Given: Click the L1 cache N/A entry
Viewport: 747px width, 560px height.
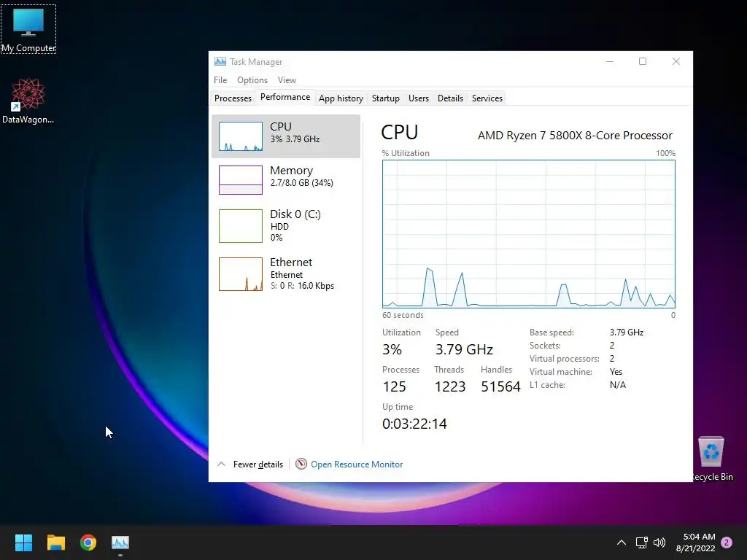Looking at the screenshot, I should click(x=578, y=385).
